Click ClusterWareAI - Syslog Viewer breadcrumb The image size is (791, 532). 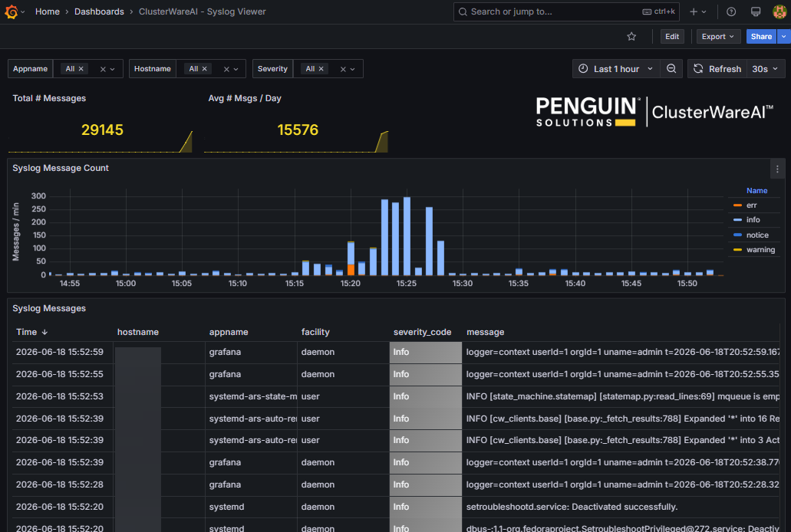pyautogui.click(x=202, y=11)
